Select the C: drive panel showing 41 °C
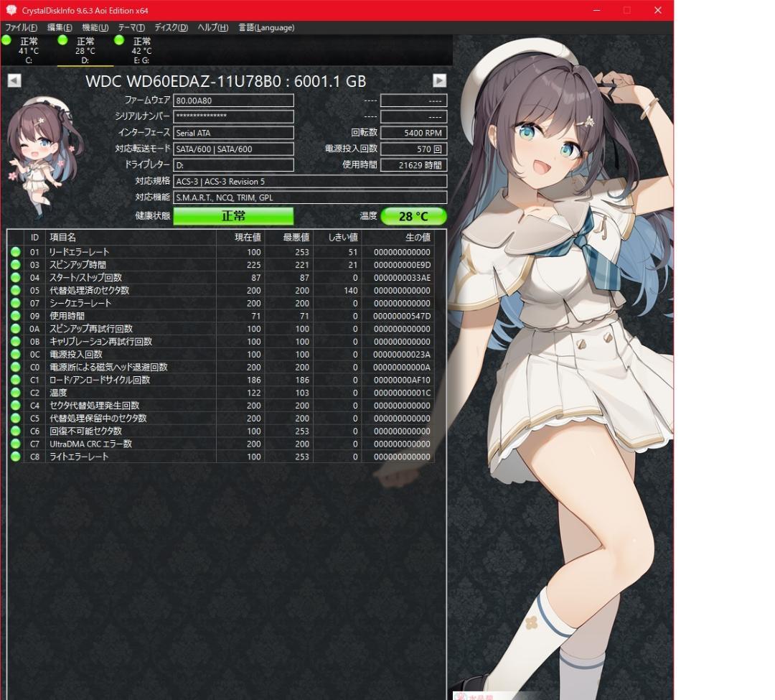 point(29,50)
